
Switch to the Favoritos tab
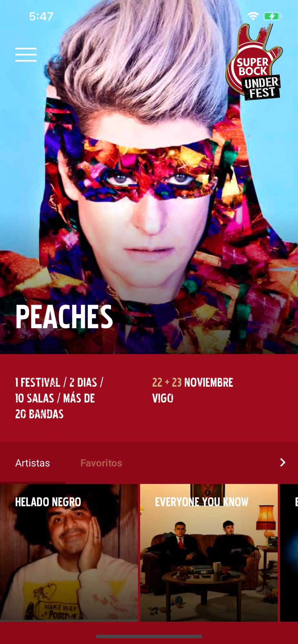point(101,463)
